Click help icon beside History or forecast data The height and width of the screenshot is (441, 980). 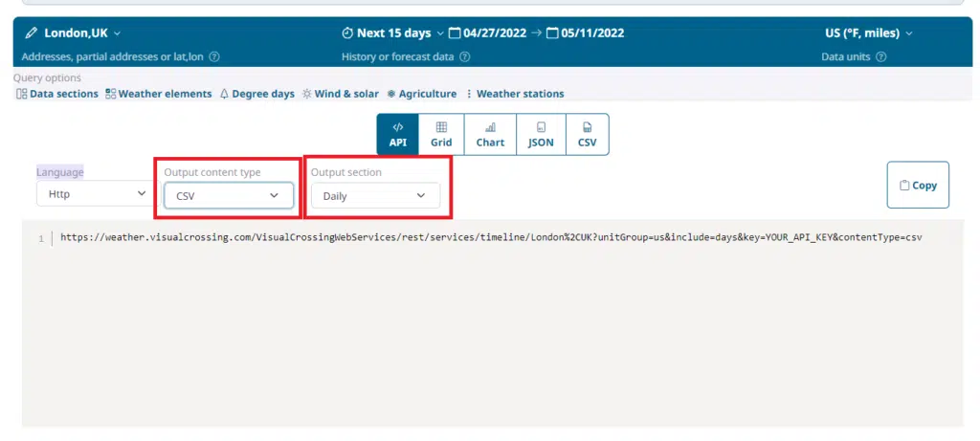coord(464,57)
